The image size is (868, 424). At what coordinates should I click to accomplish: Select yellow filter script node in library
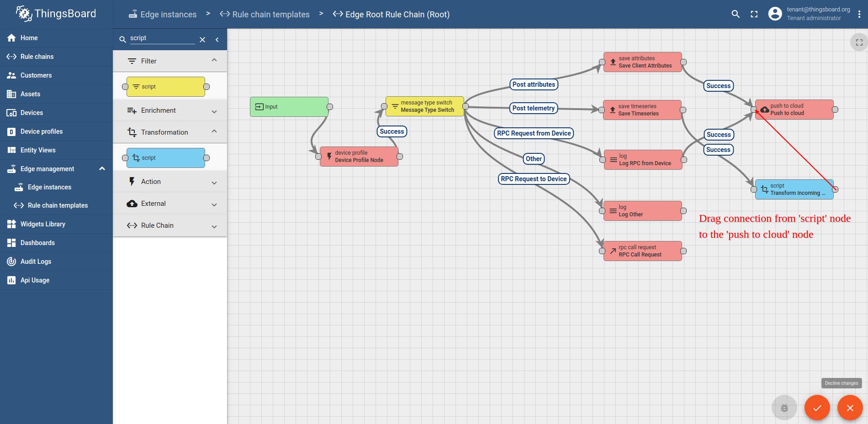point(165,87)
